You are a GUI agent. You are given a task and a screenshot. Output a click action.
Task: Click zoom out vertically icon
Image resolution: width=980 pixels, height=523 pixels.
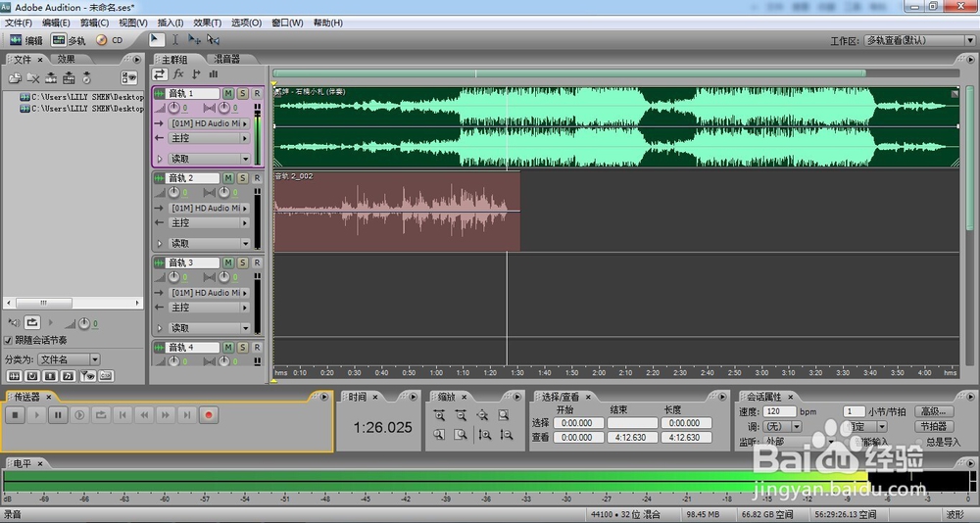tap(506, 434)
